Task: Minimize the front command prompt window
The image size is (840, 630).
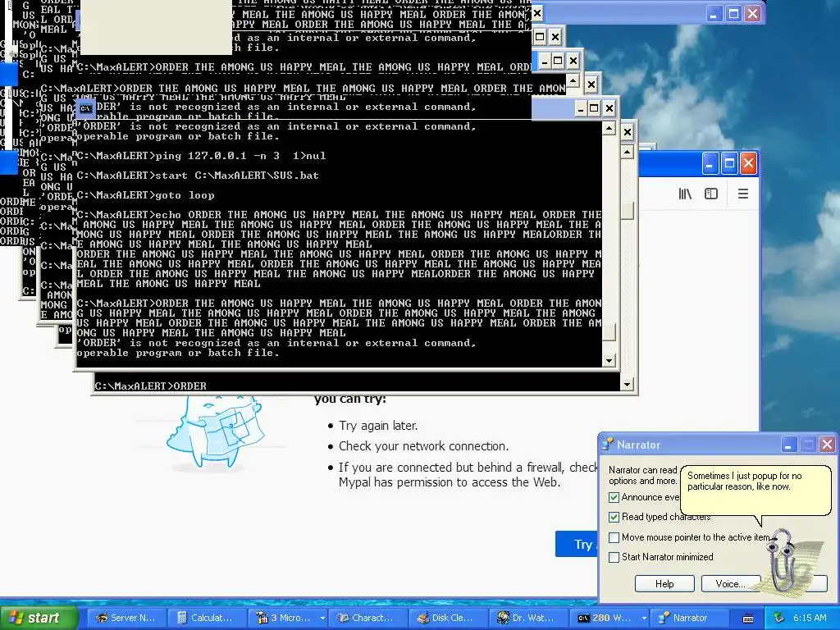Action: click(x=580, y=109)
